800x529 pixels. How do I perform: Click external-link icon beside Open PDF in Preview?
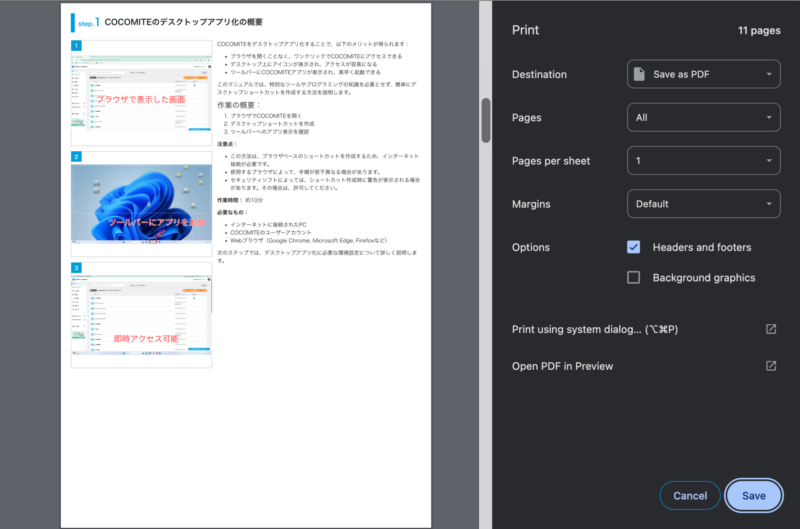[x=771, y=366]
